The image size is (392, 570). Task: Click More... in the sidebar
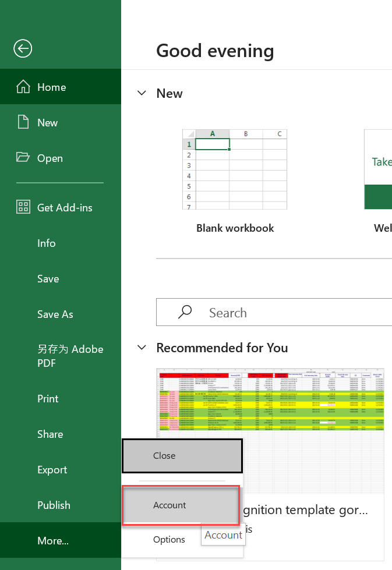(x=61, y=540)
